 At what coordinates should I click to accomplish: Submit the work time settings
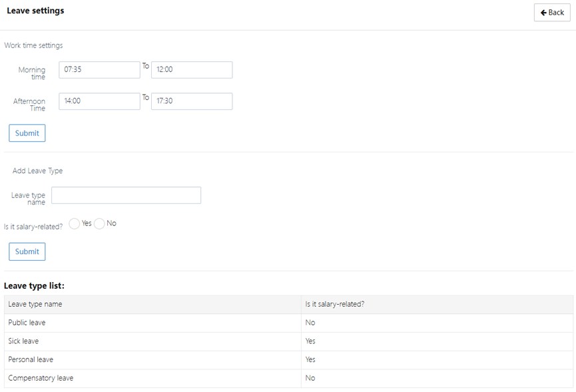27,133
